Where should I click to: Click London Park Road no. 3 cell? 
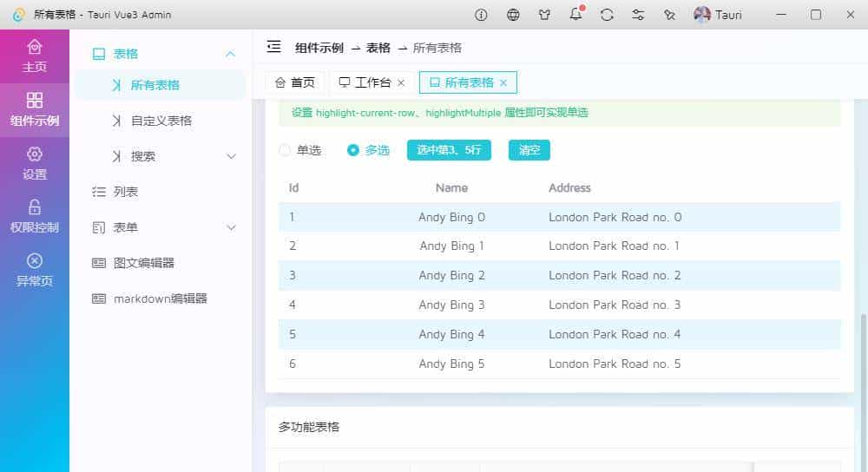coord(615,305)
